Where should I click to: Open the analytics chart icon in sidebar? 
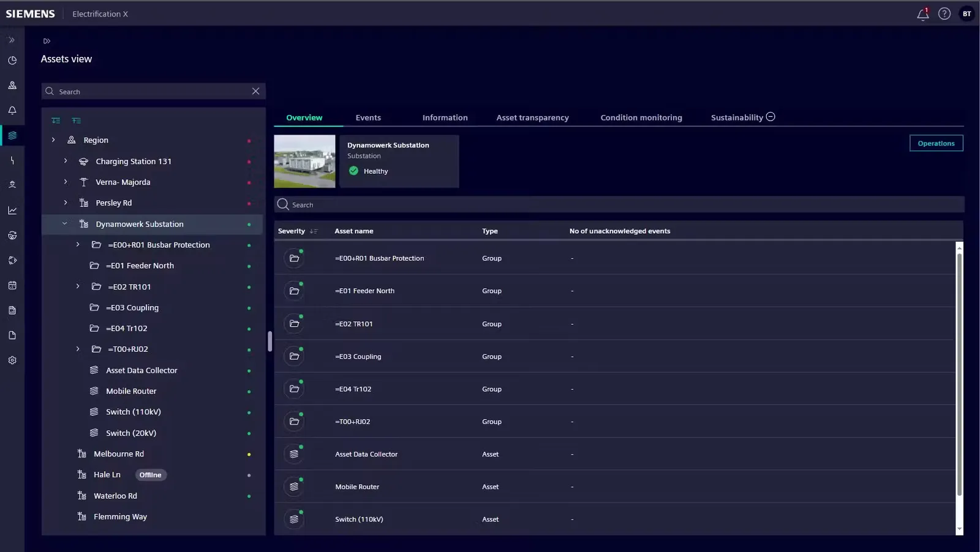click(12, 211)
